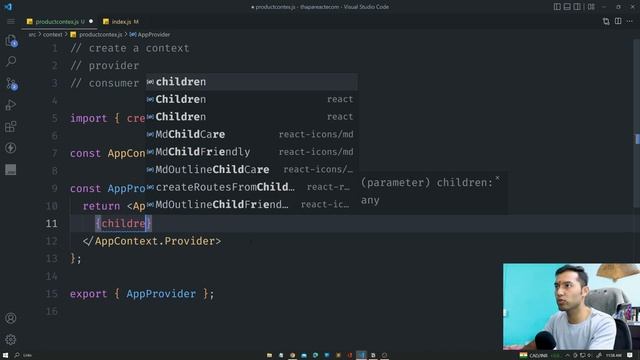Open the Run and Debug view

coord(11,105)
